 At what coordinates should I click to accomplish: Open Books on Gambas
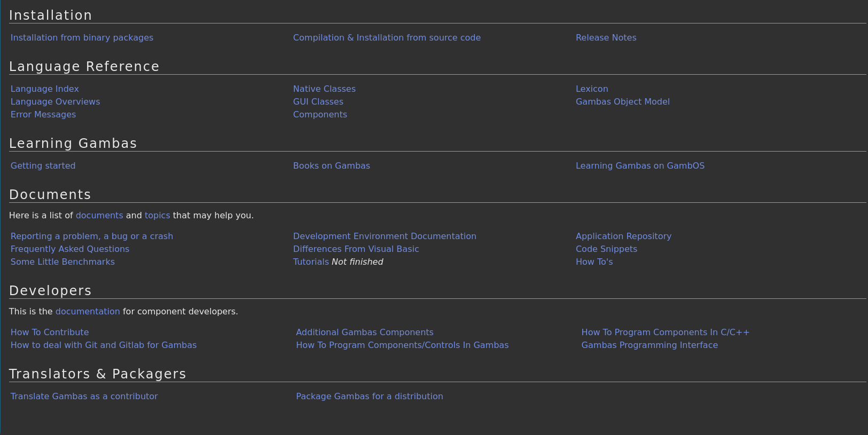pos(332,166)
